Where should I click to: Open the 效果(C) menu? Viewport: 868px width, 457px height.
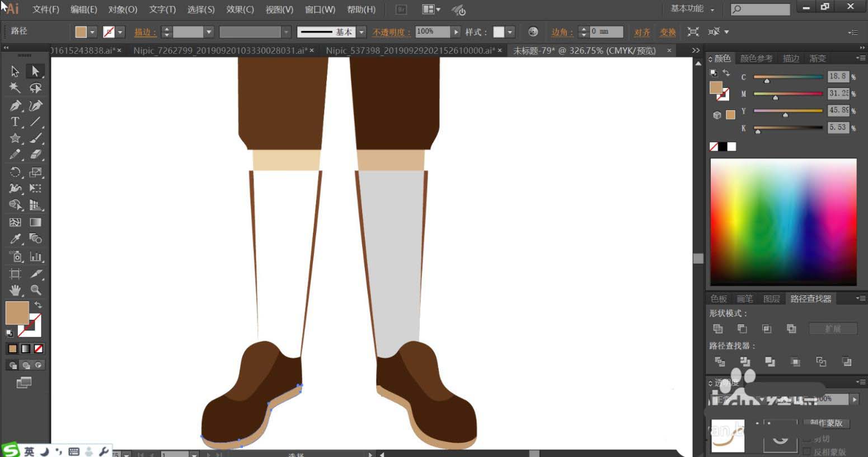(x=240, y=10)
